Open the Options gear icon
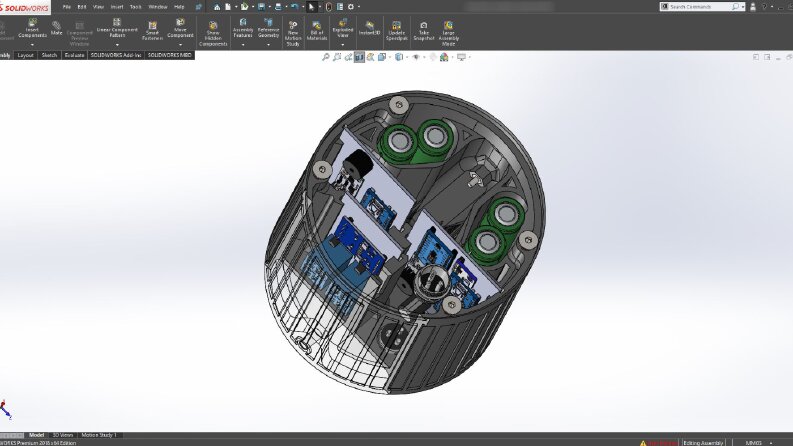 pyautogui.click(x=351, y=7)
